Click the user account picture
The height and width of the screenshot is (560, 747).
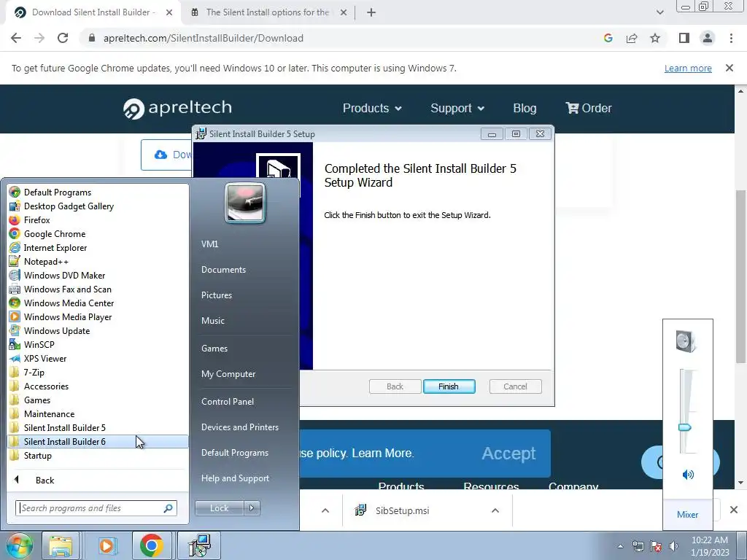pyautogui.click(x=245, y=203)
